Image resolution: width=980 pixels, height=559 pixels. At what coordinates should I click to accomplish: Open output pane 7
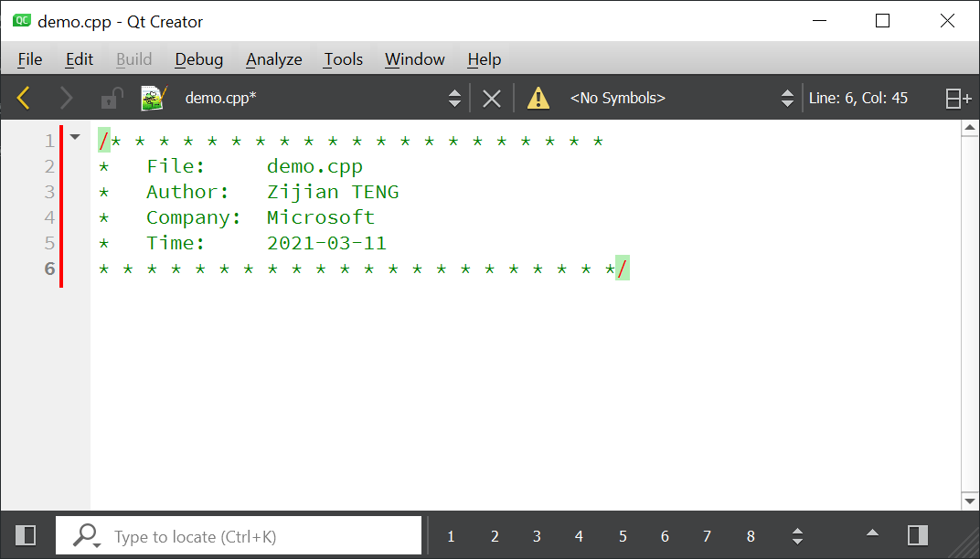(x=707, y=536)
